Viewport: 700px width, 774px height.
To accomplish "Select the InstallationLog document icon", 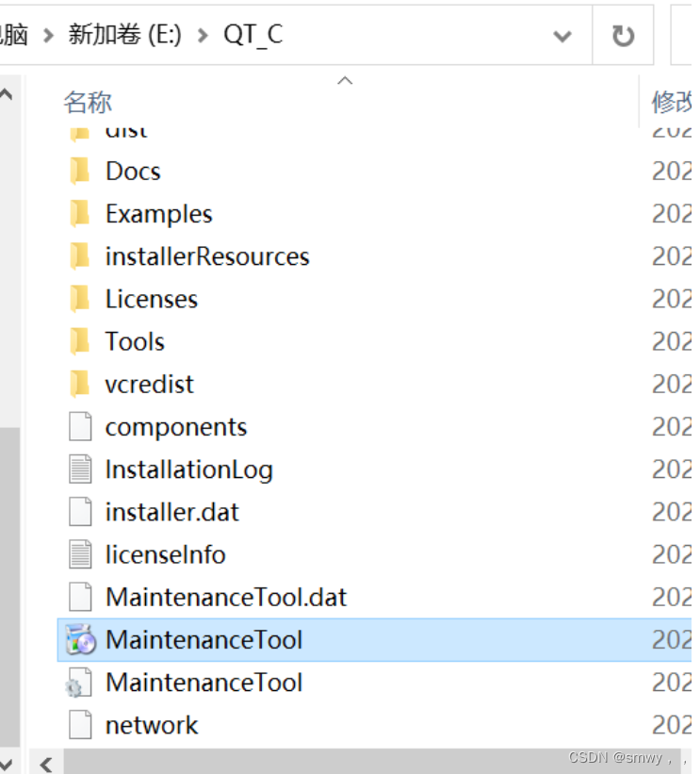I will pos(79,469).
